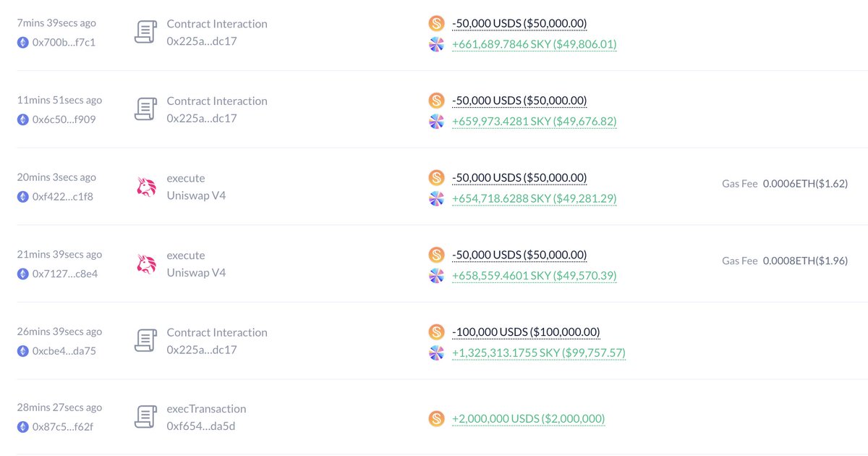Click SKY token icon beside +654,718.6288 SKY
This screenshot has width=868, height=456.
[x=435, y=198]
